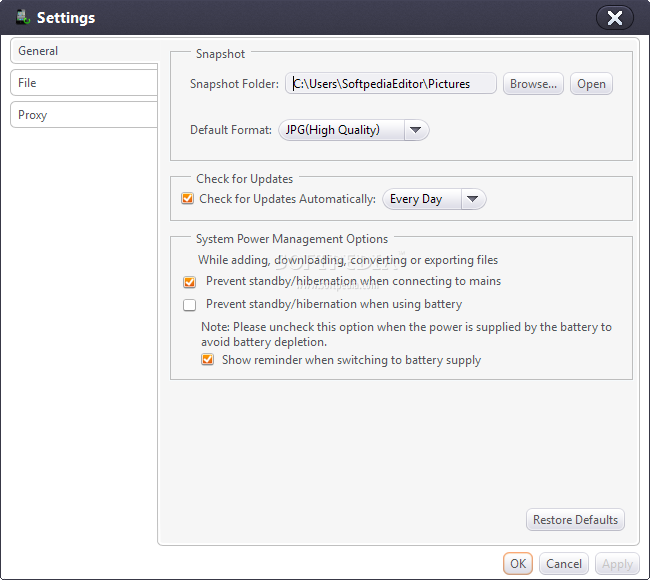
Task: Select the Every Day combo box text
Action: point(416,199)
